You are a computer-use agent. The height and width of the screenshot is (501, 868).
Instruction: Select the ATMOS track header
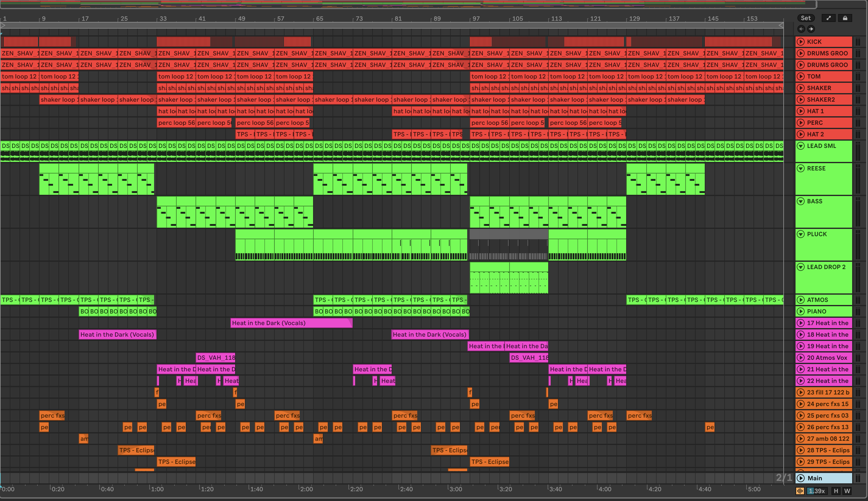826,300
